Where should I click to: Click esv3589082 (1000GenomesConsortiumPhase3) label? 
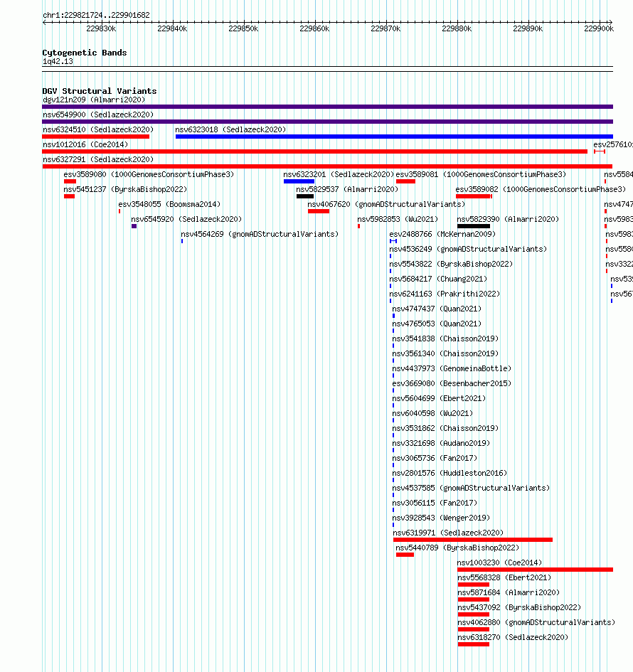coord(541,190)
